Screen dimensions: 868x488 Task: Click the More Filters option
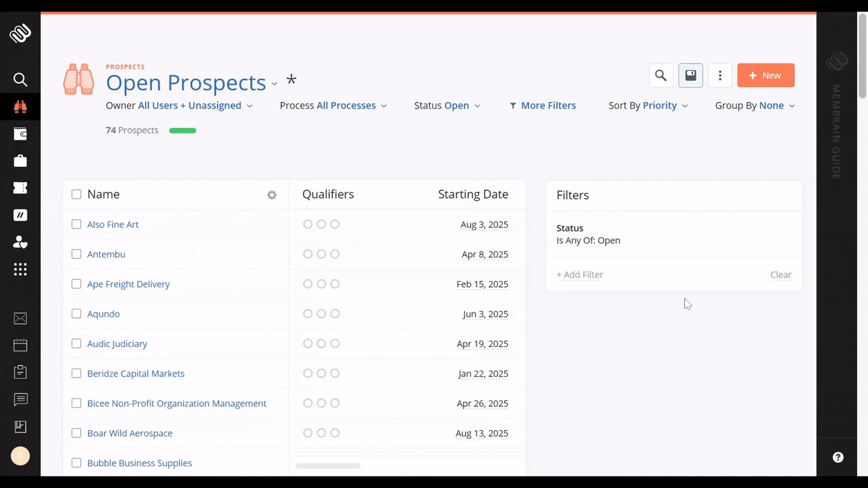[542, 106]
